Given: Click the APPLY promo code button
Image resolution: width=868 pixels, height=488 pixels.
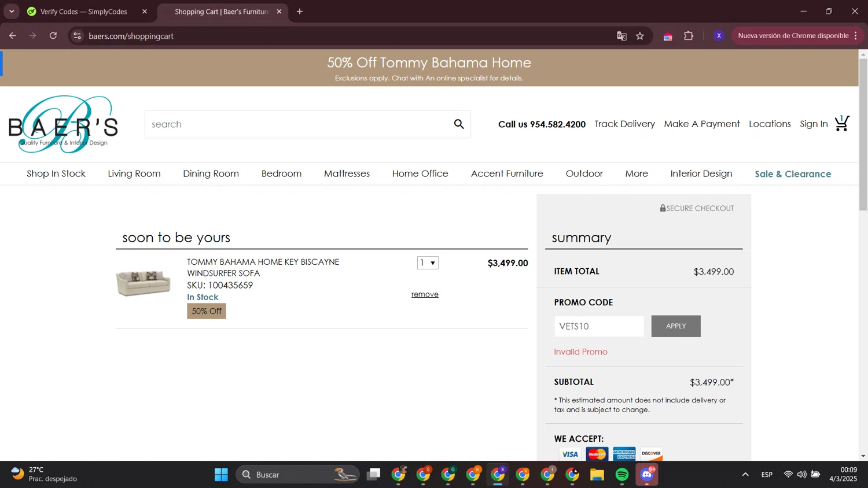Looking at the screenshot, I should point(676,326).
